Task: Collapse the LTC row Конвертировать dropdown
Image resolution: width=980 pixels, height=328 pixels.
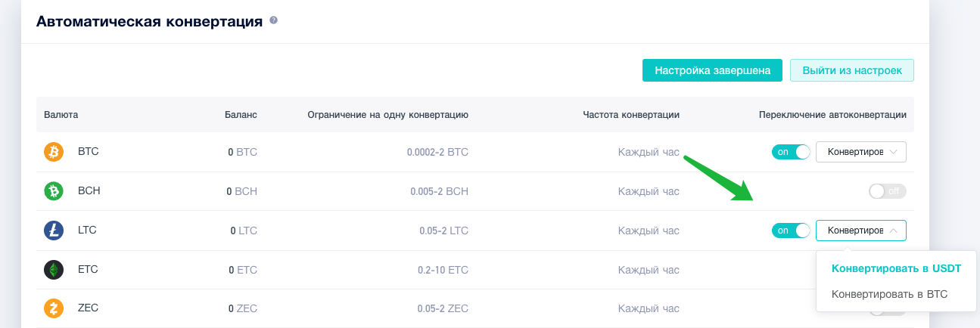Action: pos(861,231)
